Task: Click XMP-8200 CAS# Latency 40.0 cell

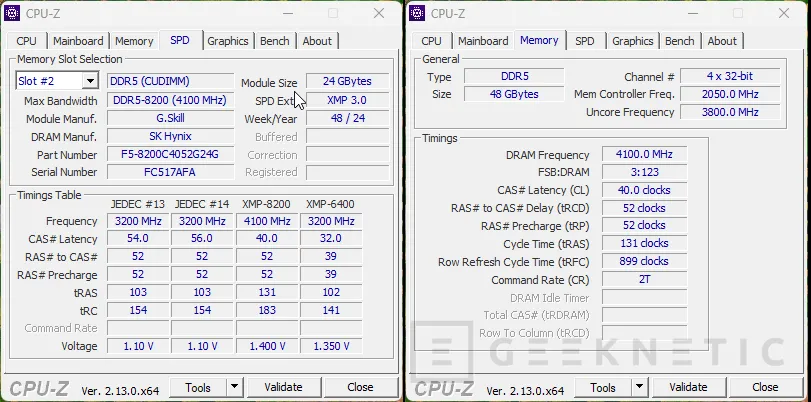Action: 267,239
